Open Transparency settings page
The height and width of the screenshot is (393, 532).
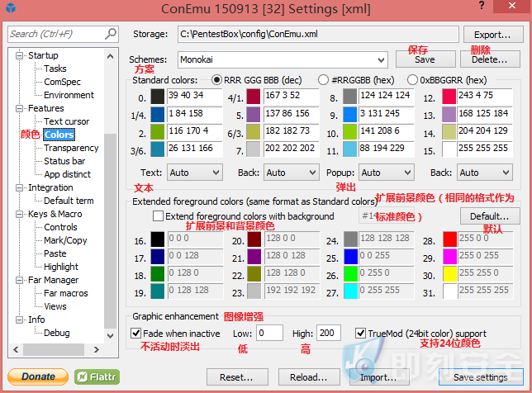click(x=71, y=148)
